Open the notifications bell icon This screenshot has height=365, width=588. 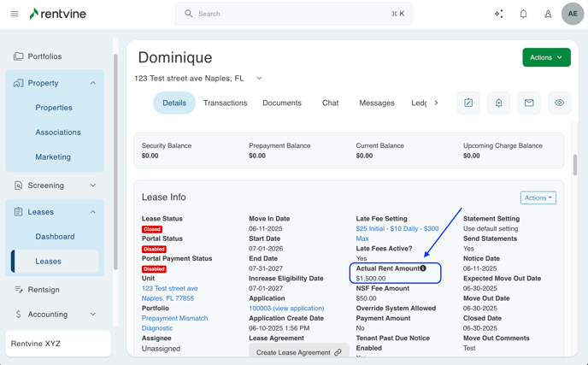point(524,14)
